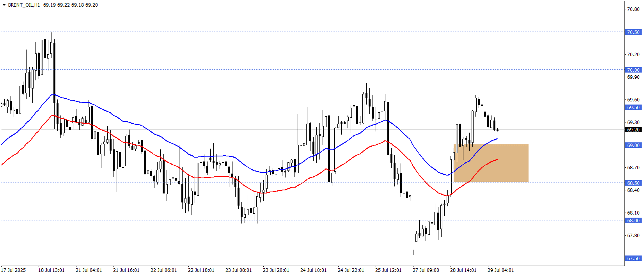Select the 67.50 horizontal level label
This screenshot has height=275, width=644.
point(633,258)
